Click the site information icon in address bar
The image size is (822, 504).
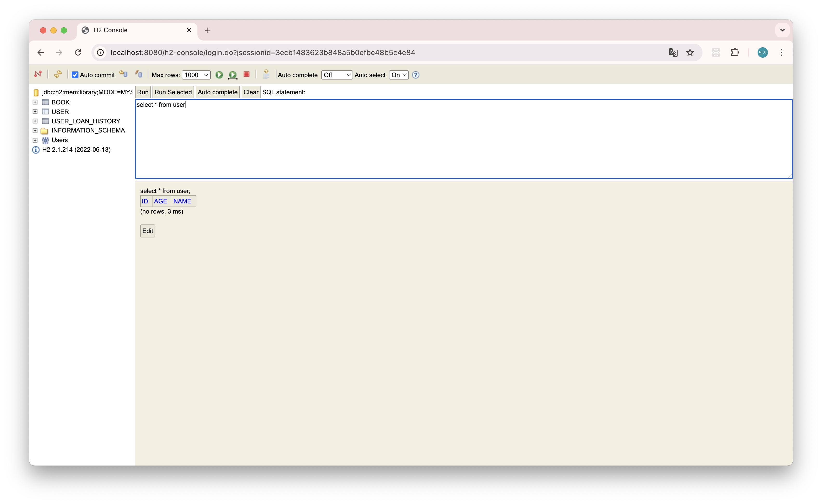pyautogui.click(x=100, y=52)
